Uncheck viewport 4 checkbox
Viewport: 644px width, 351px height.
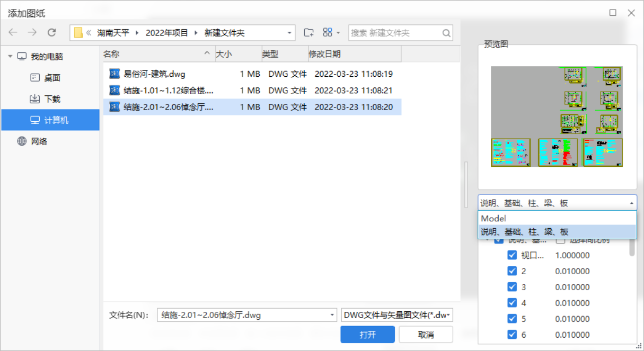point(512,303)
